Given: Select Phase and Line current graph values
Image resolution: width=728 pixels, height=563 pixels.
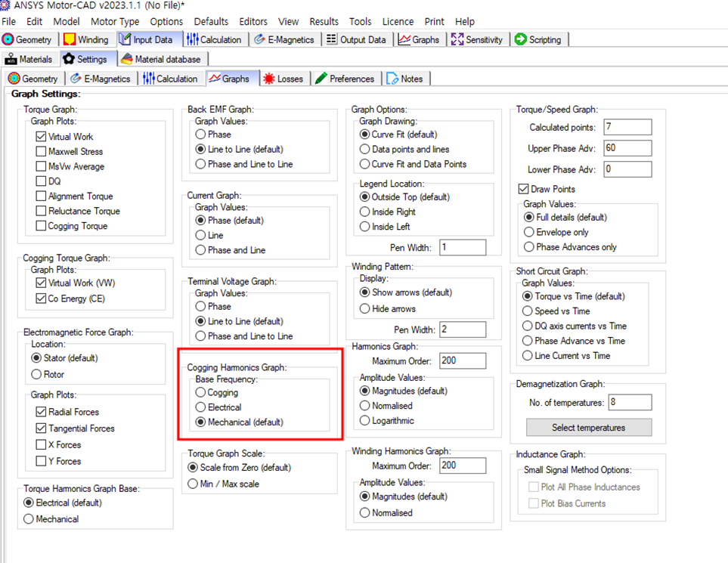Looking at the screenshot, I should pyautogui.click(x=200, y=249).
